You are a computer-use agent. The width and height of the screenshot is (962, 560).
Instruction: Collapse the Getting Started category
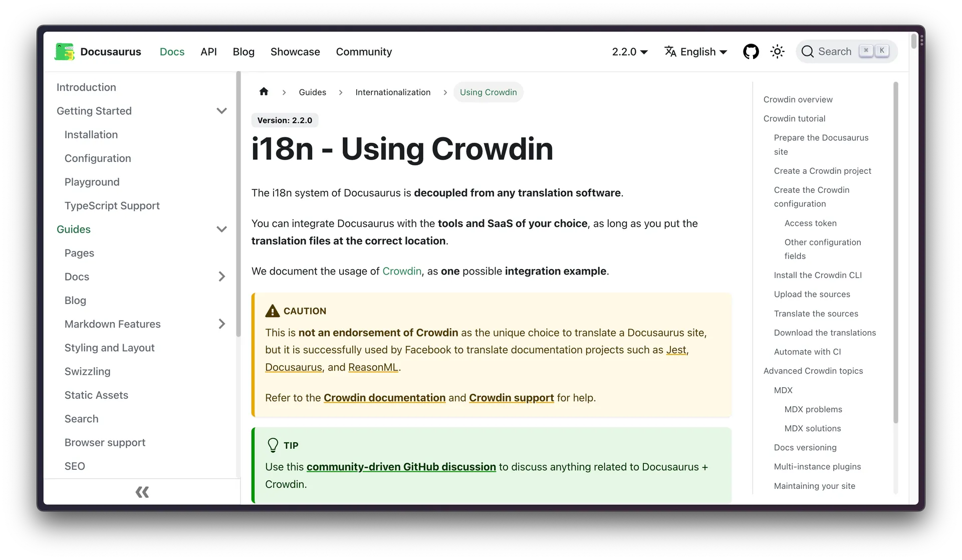[x=221, y=111]
